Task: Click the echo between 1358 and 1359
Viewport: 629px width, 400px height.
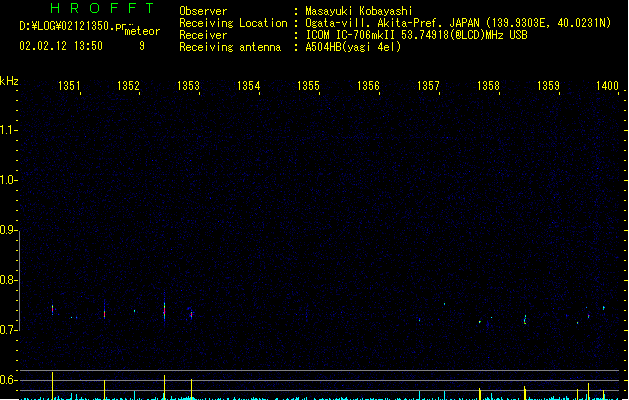Action: click(525, 320)
